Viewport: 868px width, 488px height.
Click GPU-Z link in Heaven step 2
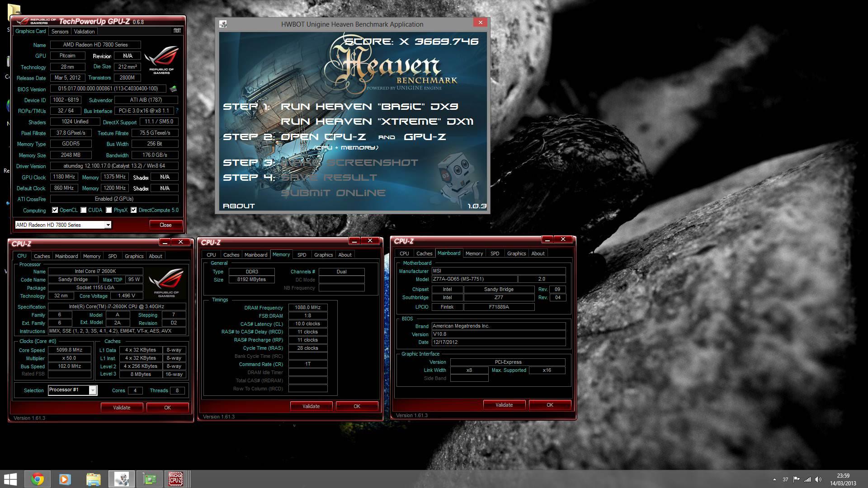[425, 136]
